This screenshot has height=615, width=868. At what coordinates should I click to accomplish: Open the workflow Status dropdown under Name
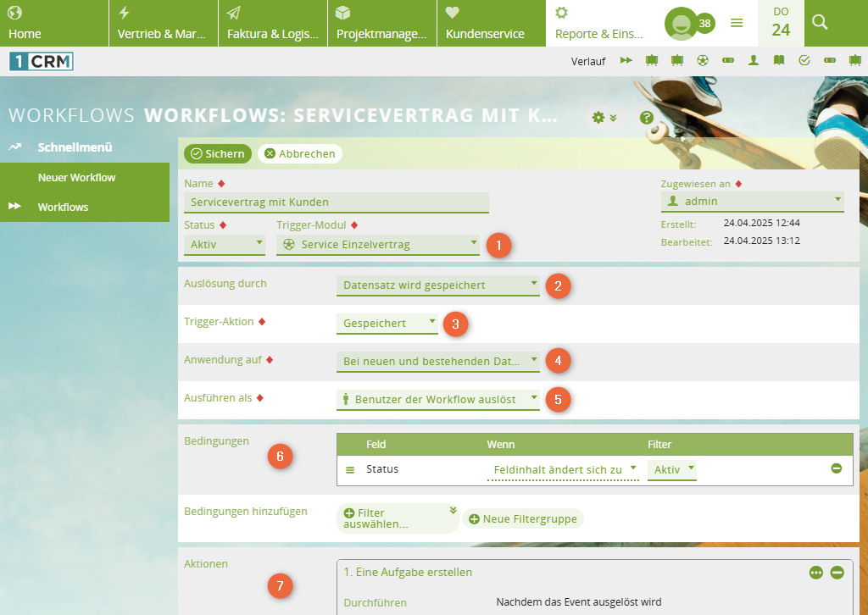click(x=224, y=245)
